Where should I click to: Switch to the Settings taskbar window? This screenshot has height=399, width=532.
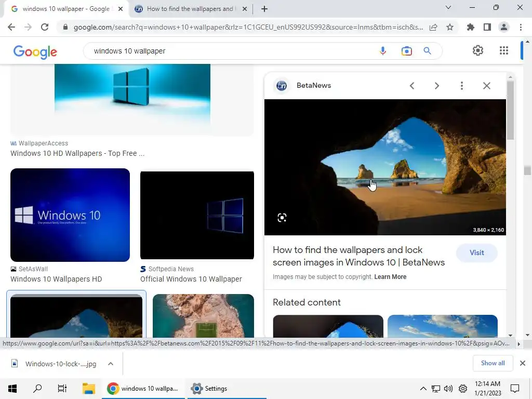(x=227, y=389)
